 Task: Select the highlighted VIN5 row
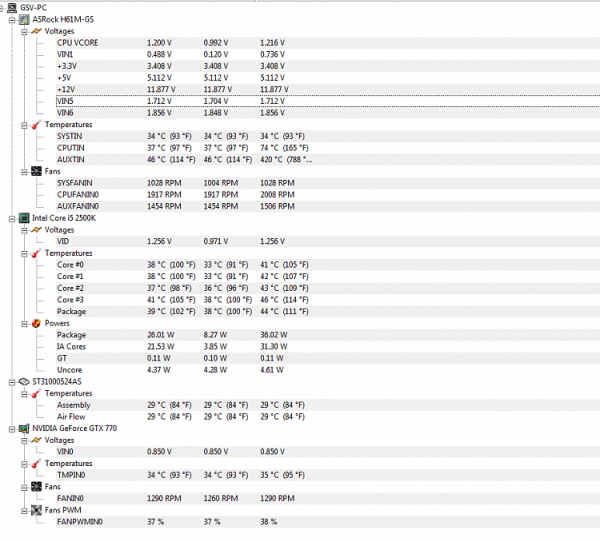(328, 101)
